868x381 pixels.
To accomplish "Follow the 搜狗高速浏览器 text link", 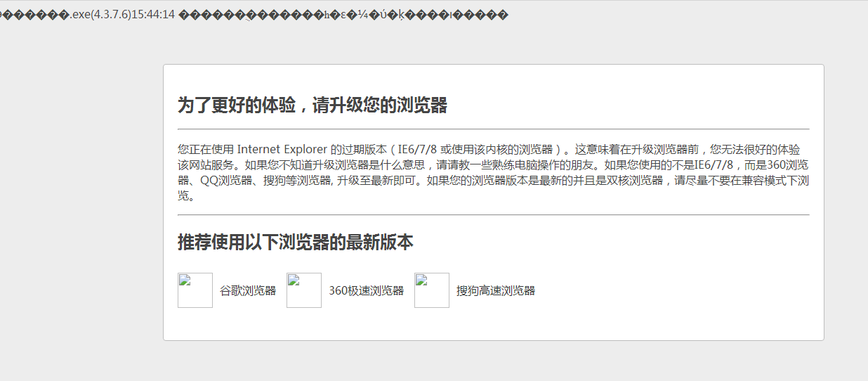I will [495, 291].
